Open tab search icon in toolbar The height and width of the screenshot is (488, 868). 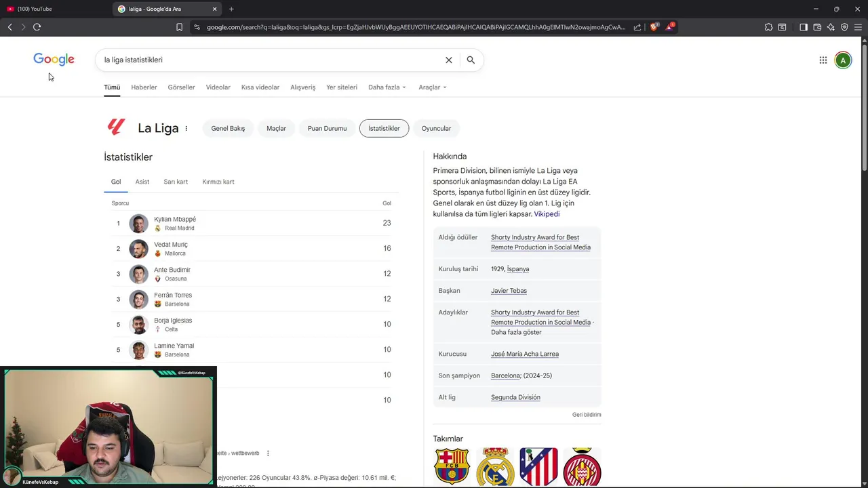[782, 27]
